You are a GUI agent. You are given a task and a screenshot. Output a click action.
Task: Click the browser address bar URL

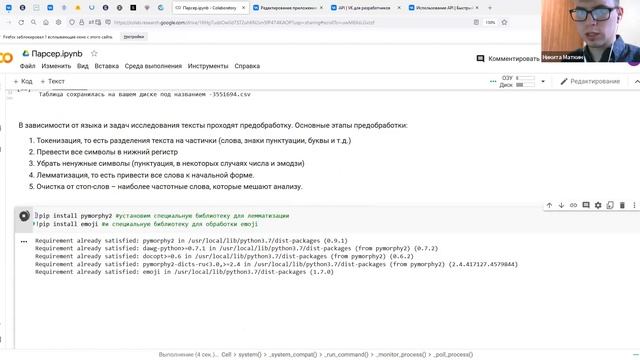click(244, 22)
